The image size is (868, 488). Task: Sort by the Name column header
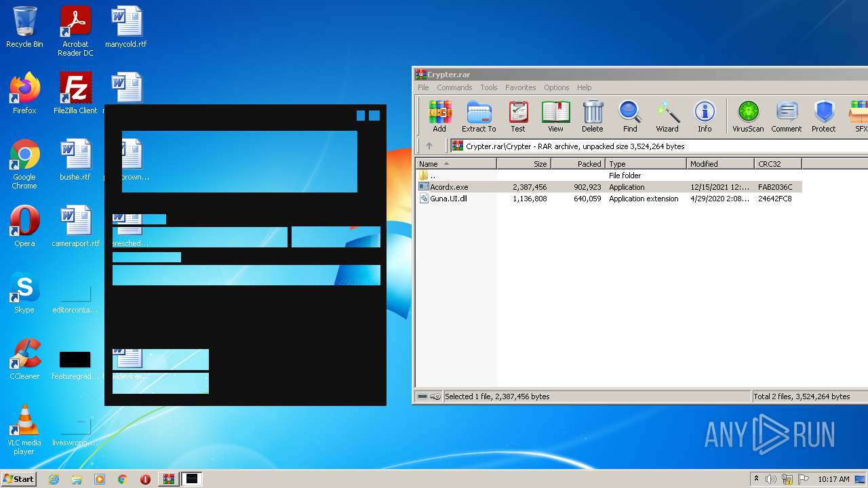tap(456, 163)
